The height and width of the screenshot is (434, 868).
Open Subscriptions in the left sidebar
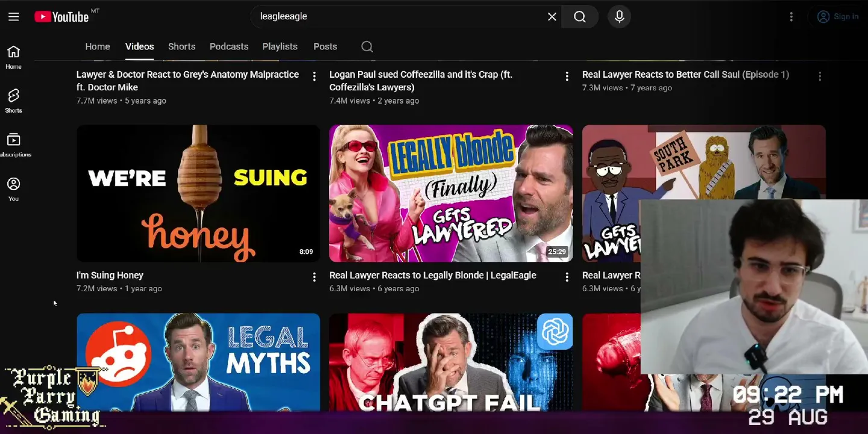click(13, 145)
